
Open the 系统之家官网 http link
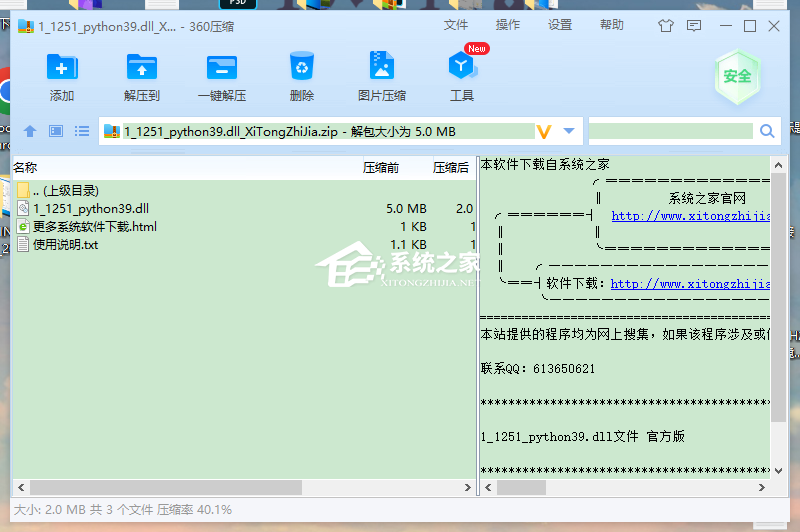691,216
